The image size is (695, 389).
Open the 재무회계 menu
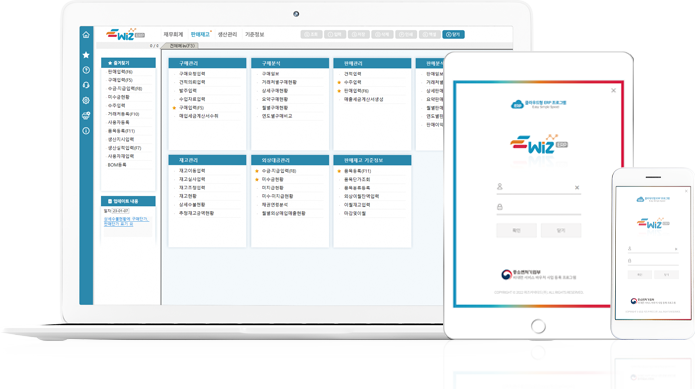coord(173,34)
